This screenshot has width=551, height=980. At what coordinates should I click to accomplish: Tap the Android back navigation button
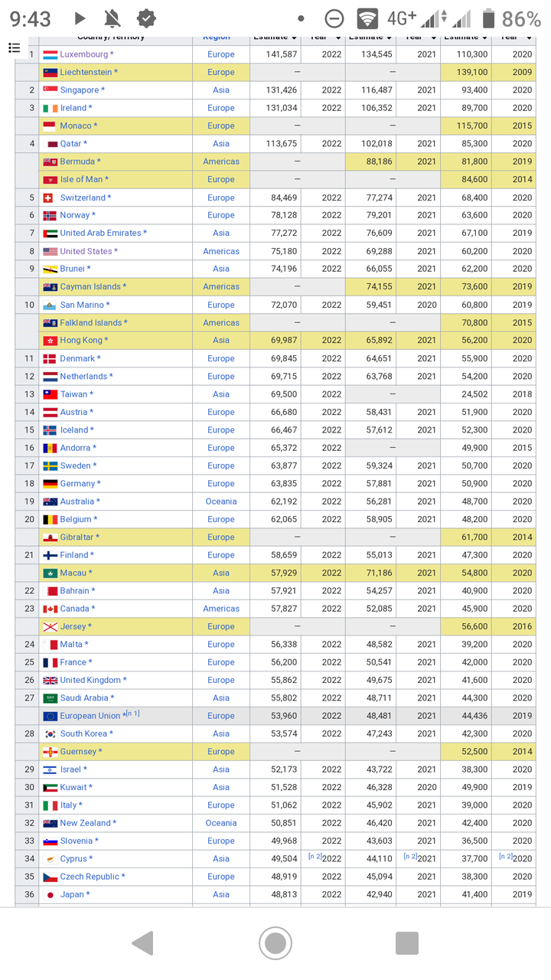pyautogui.click(x=143, y=943)
